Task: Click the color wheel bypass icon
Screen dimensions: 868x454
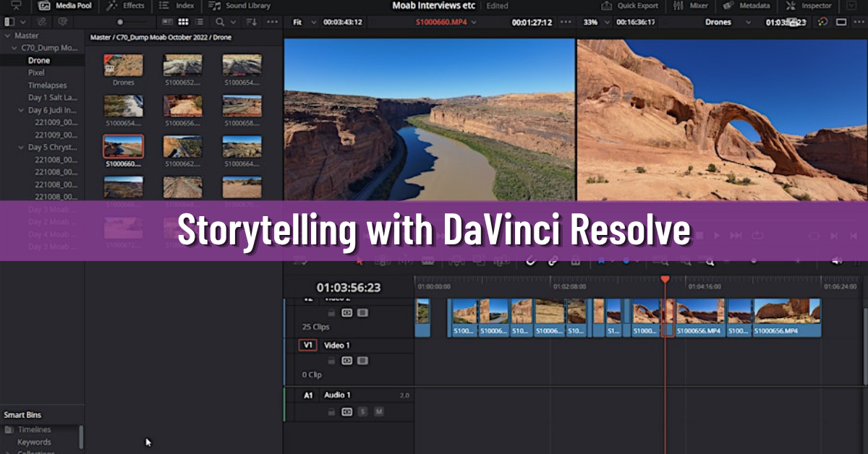Action: (x=824, y=22)
